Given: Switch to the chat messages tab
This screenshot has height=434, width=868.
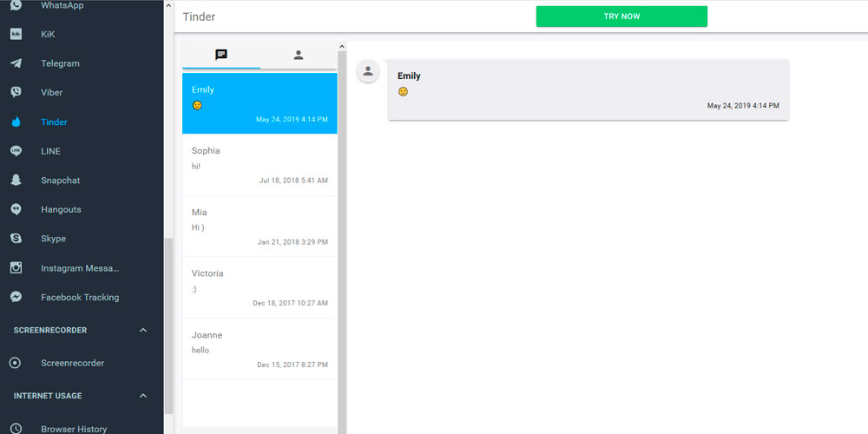Looking at the screenshot, I should click(x=221, y=55).
